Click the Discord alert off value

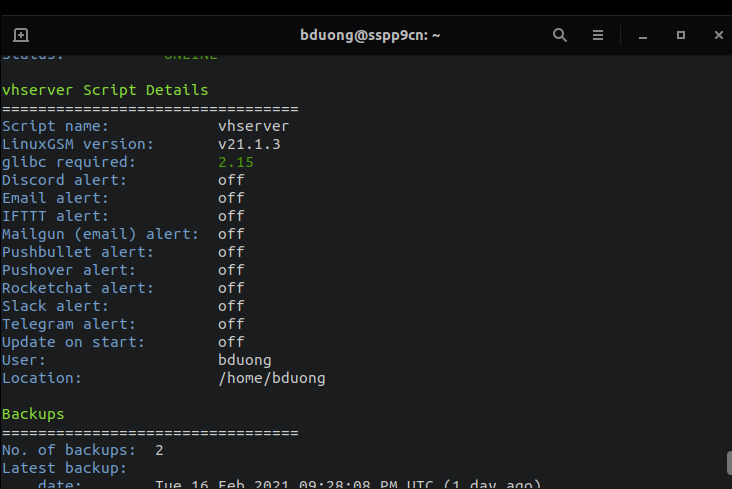click(x=231, y=180)
